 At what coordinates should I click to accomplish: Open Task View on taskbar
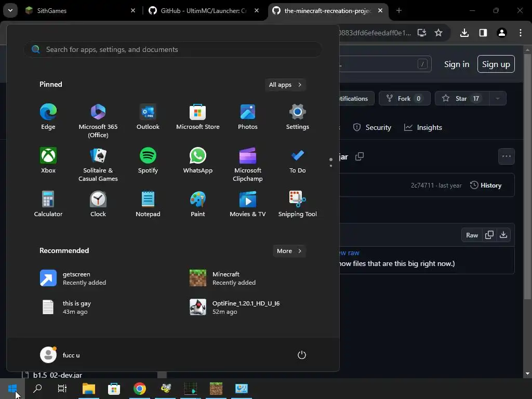62,389
